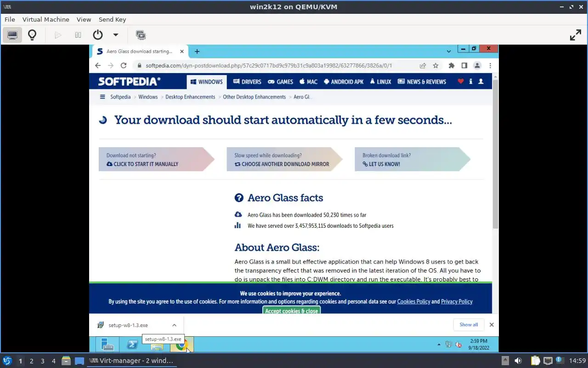Close the Chrome downloads bar
The height and width of the screenshot is (368, 588).
[492, 325]
